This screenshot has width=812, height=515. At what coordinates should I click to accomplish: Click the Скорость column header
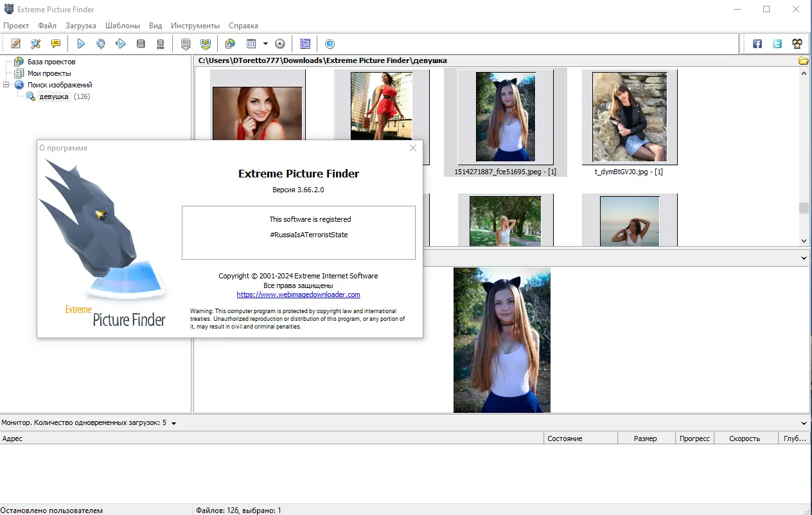tap(746, 438)
